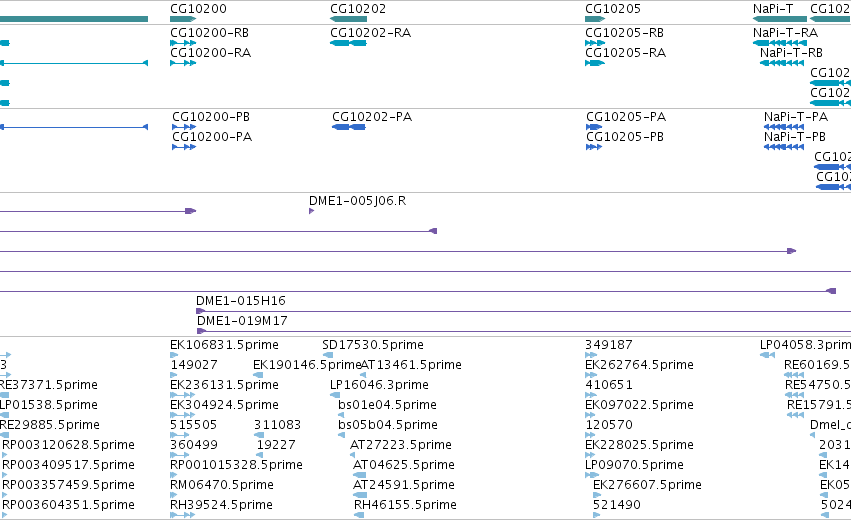Select the CG10205 gene glyph
Image resolution: width=851 pixels, height=520 pixels.
coord(595,19)
